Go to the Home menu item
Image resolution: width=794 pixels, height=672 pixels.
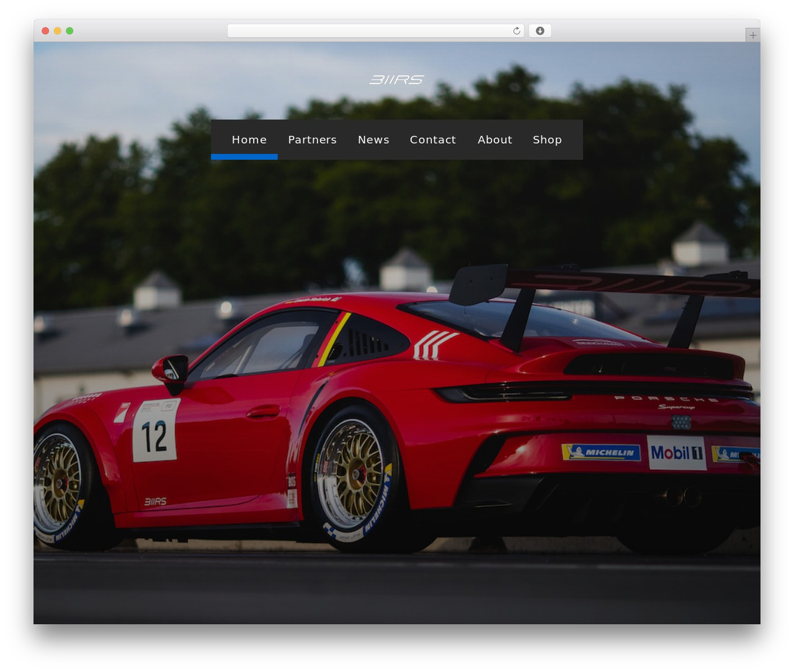point(249,140)
